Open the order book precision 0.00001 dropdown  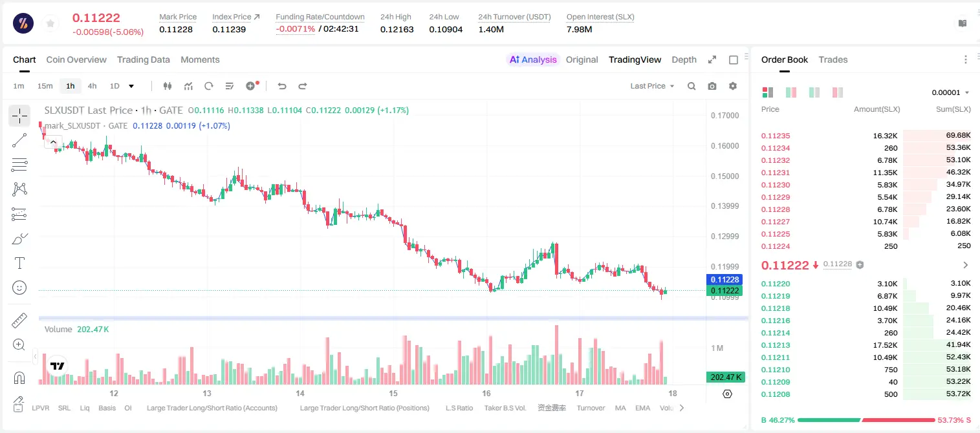pyautogui.click(x=950, y=92)
